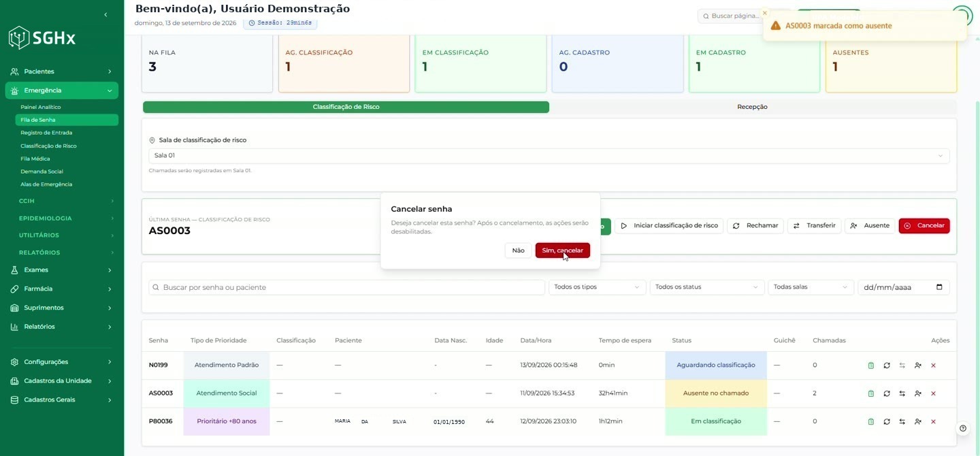Confirm with Sim, cancelar button
Screen dimensions: 980x456
pyautogui.click(x=562, y=250)
